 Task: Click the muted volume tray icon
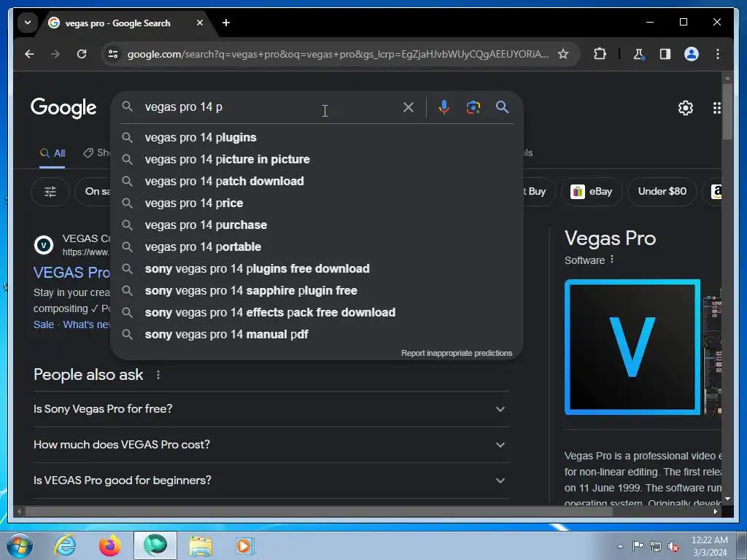pos(673,547)
